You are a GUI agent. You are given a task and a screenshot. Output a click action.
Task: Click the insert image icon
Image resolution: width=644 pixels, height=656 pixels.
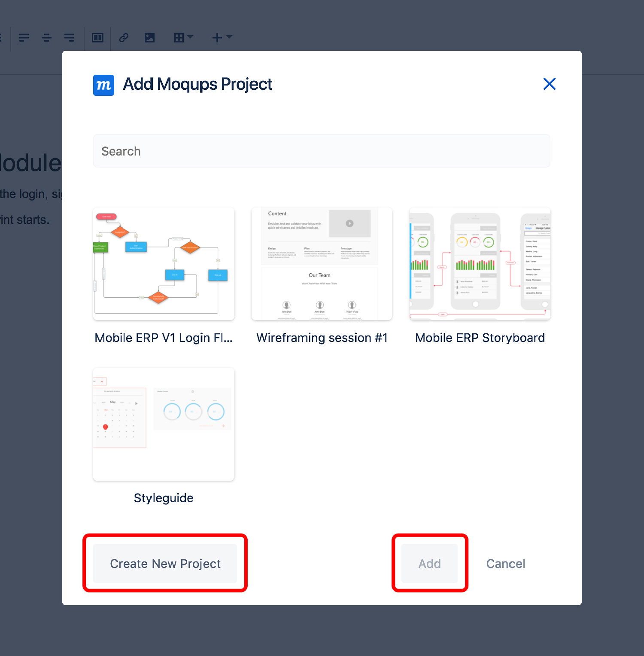[149, 38]
